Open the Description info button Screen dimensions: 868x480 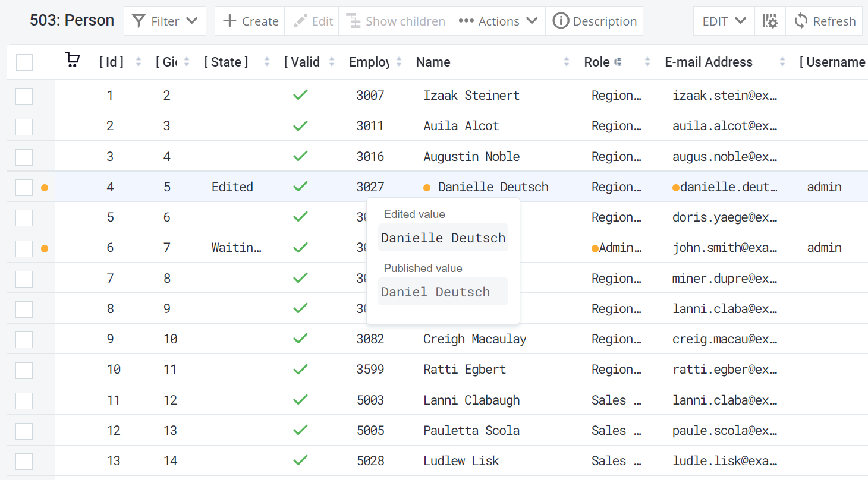[x=595, y=21]
